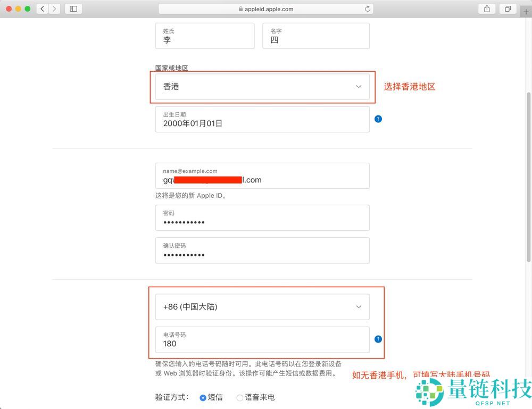This screenshot has height=409, width=532.
Task: Open the Safari sidebar
Action: tap(73, 9)
